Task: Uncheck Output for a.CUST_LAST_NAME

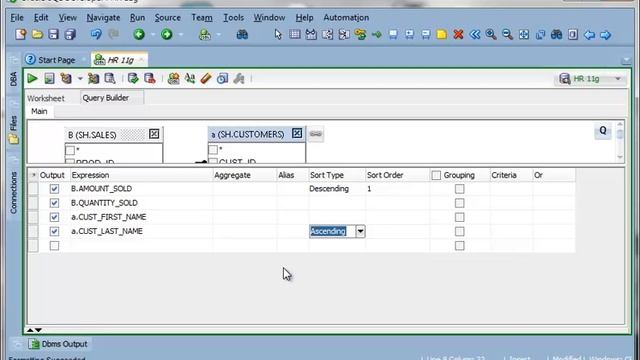Action: [54, 231]
